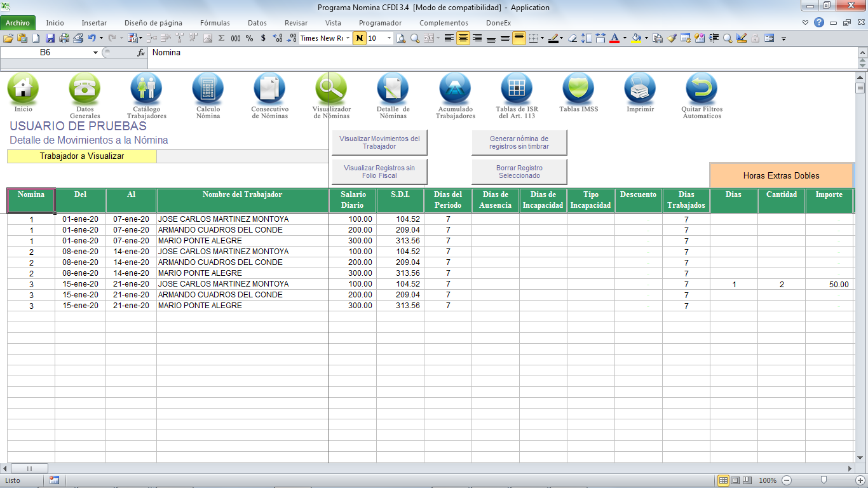Click Borrar Registro Seleccionado button
The width and height of the screenshot is (868, 488).
tap(519, 172)
